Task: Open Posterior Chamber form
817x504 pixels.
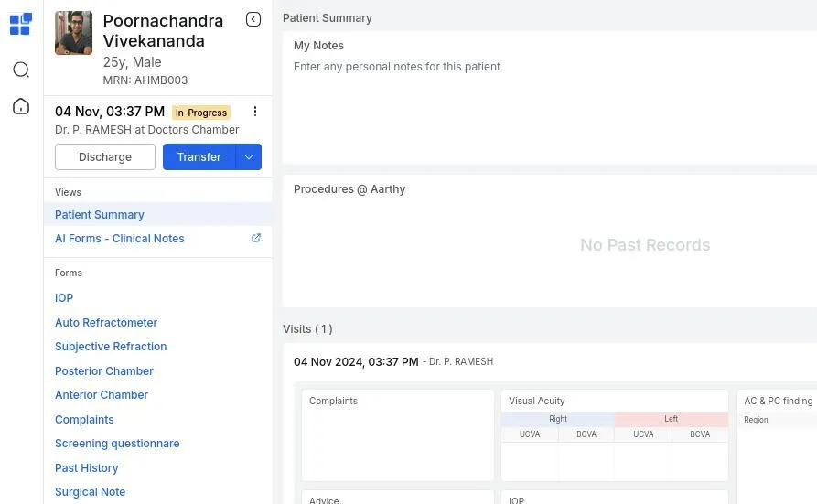Action: (104, 371)
